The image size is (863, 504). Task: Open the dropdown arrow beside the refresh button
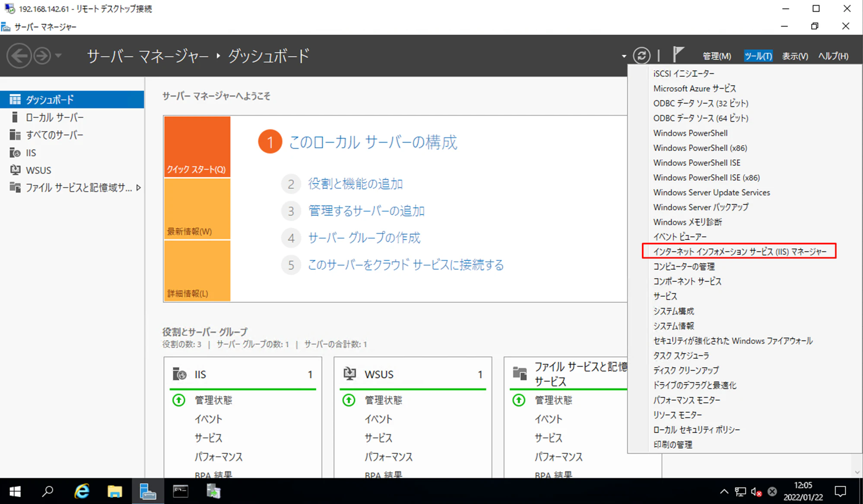tap(624, 56)
